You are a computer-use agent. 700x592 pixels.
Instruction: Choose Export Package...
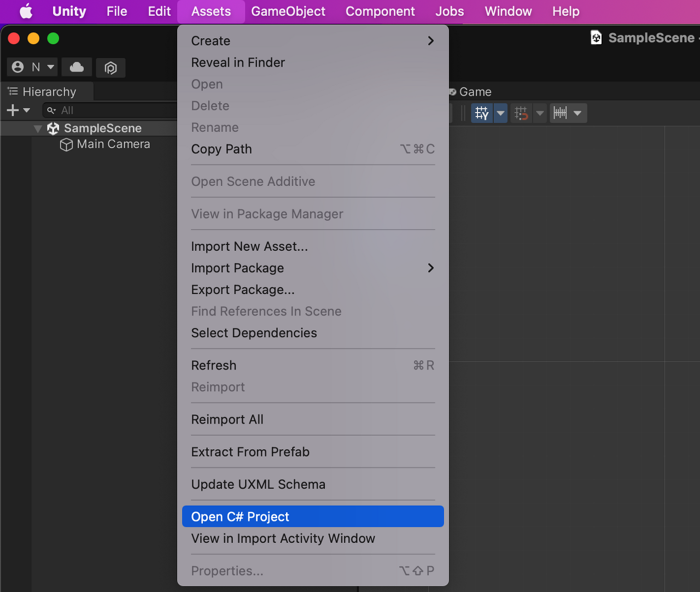coord(313,290)
